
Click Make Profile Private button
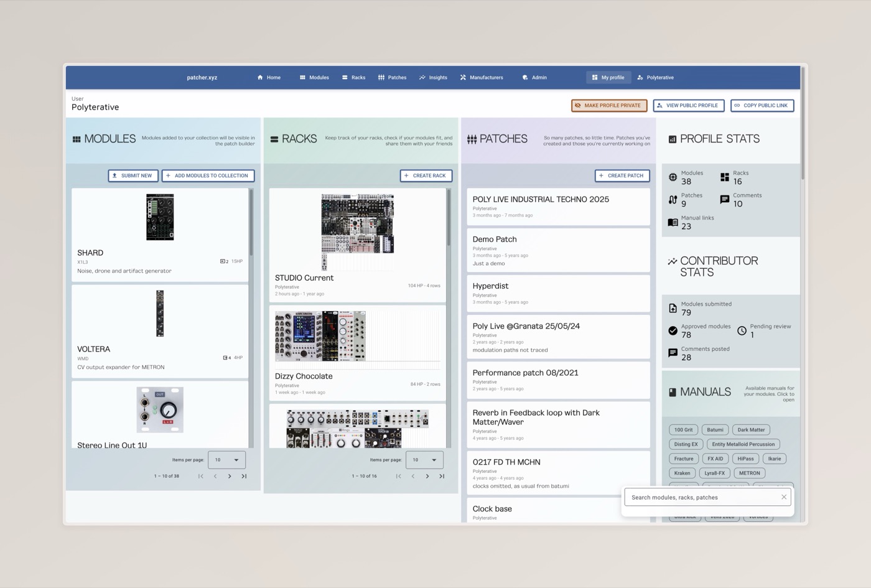(x=609, y=106)
